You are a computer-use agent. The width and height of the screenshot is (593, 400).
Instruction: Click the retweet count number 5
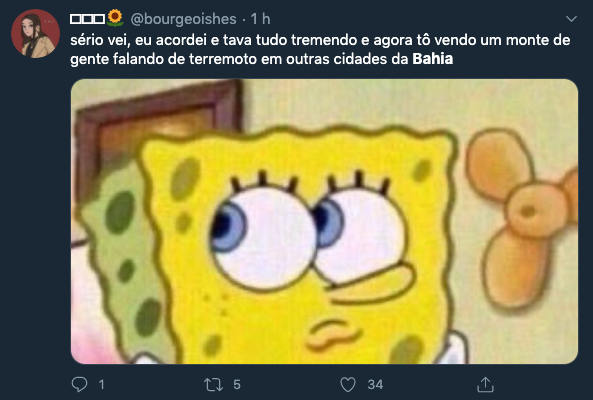point(237,384)
